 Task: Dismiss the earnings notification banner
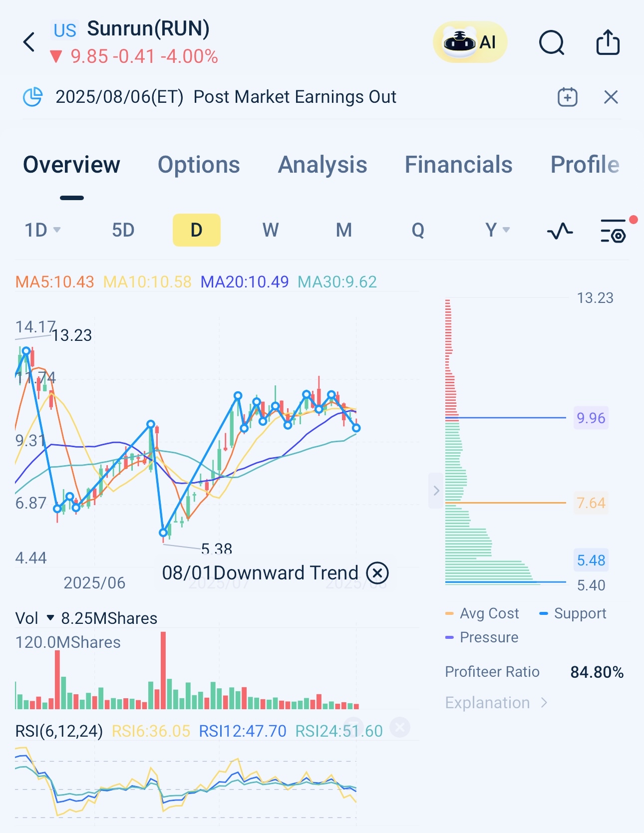(611, 97)
